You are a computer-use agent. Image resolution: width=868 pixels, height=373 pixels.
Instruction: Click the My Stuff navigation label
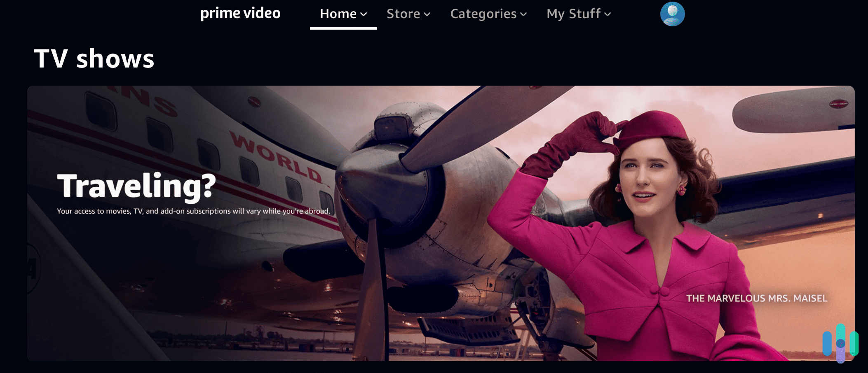coord(573,14)
